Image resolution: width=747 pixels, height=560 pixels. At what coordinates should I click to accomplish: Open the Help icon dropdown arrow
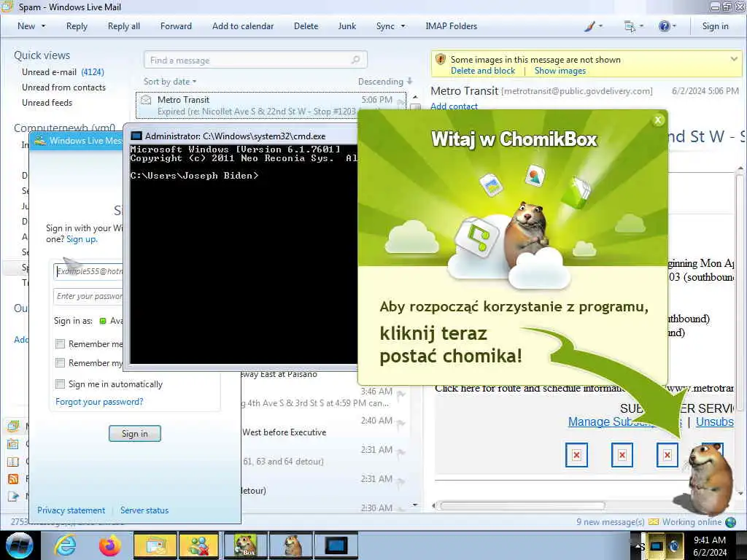coord(673,26)
